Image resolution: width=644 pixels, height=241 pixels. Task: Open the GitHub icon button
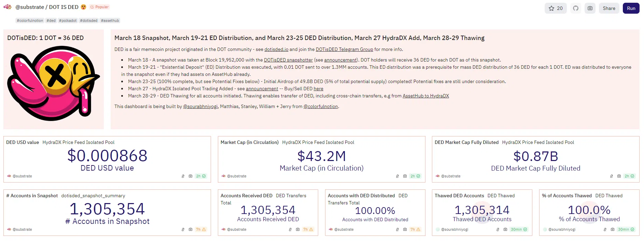576,8
